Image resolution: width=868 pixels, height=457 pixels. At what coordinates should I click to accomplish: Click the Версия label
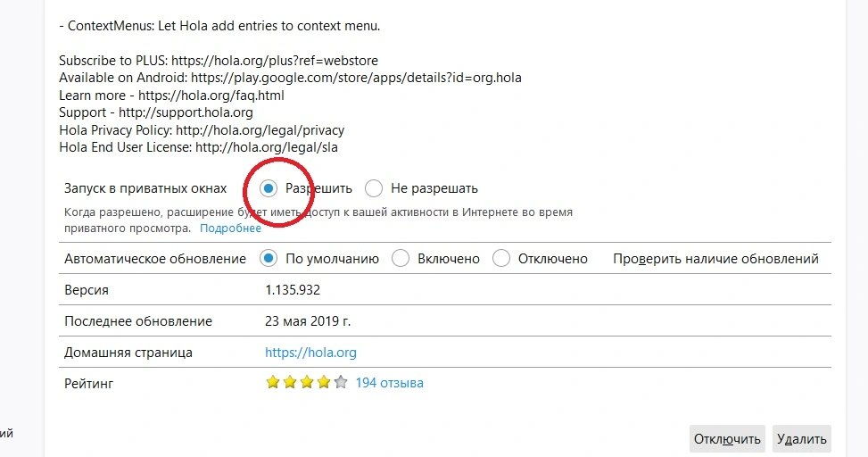point(87,290)
